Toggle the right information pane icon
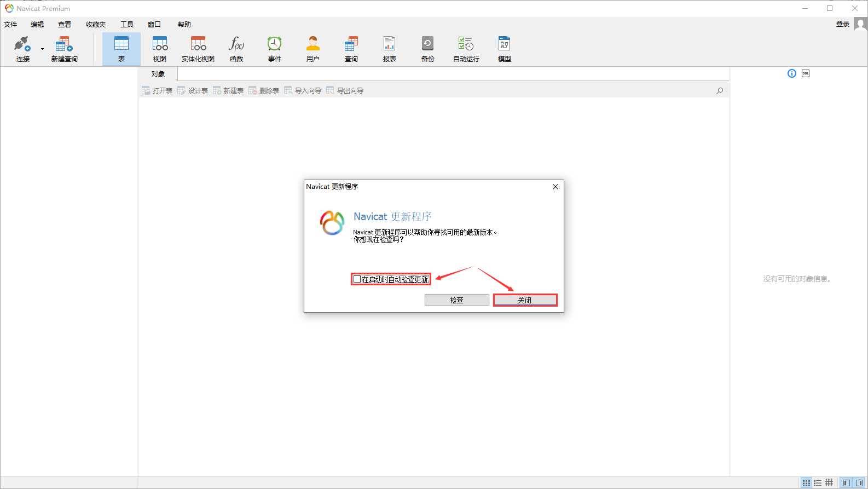868x489 pixels. coord(859,482)
